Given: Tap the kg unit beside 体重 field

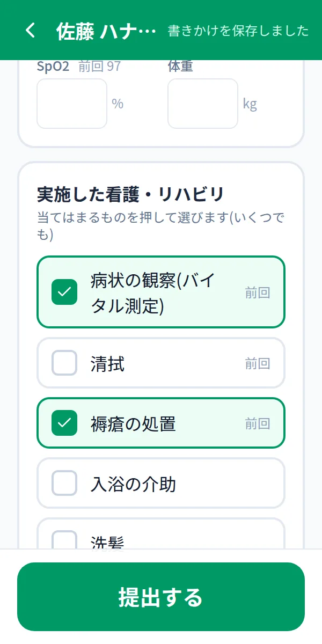Looking at the screenshot, I should pyautogui.click(x=250, y=104).
